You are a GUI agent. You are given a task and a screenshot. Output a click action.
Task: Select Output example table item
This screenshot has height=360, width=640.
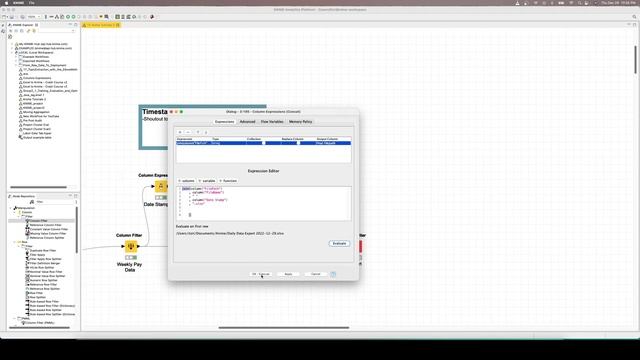point(37,138)
